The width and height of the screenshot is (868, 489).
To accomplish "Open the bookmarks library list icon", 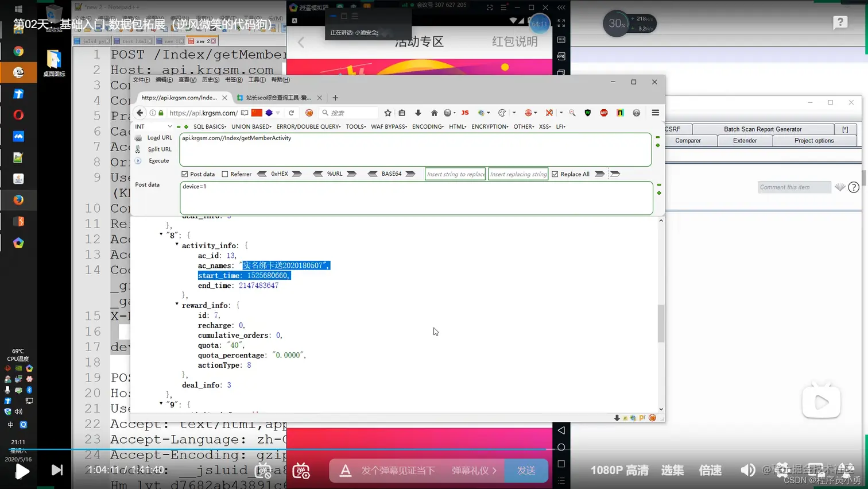I will (x=402, y=113).
